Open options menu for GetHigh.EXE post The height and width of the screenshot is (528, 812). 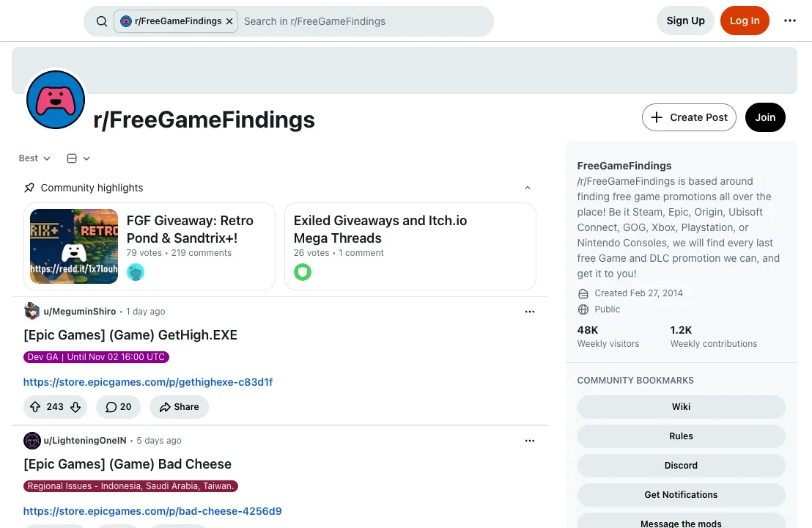point(529,312)
